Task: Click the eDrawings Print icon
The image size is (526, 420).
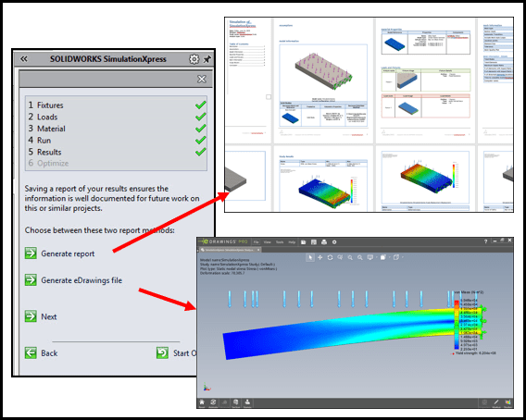Action: click(324, 242)
